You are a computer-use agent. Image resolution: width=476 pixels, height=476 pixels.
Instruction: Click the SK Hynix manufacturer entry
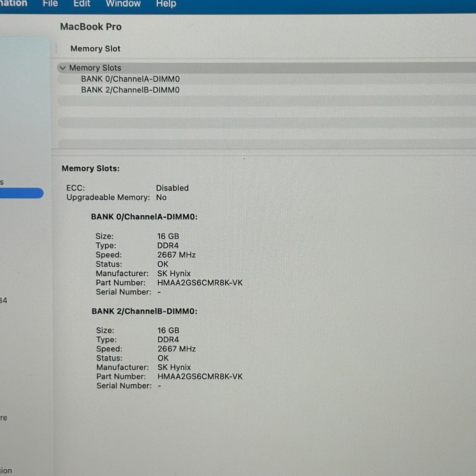[175, 273]
